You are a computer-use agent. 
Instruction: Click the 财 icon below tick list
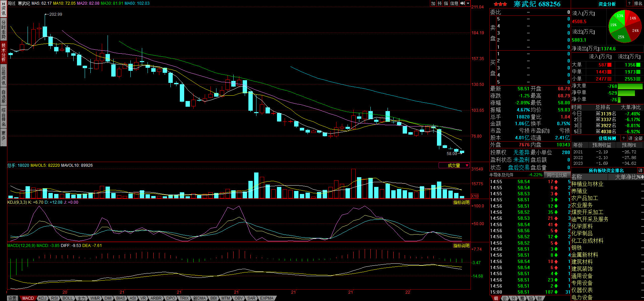click(539, 298)
